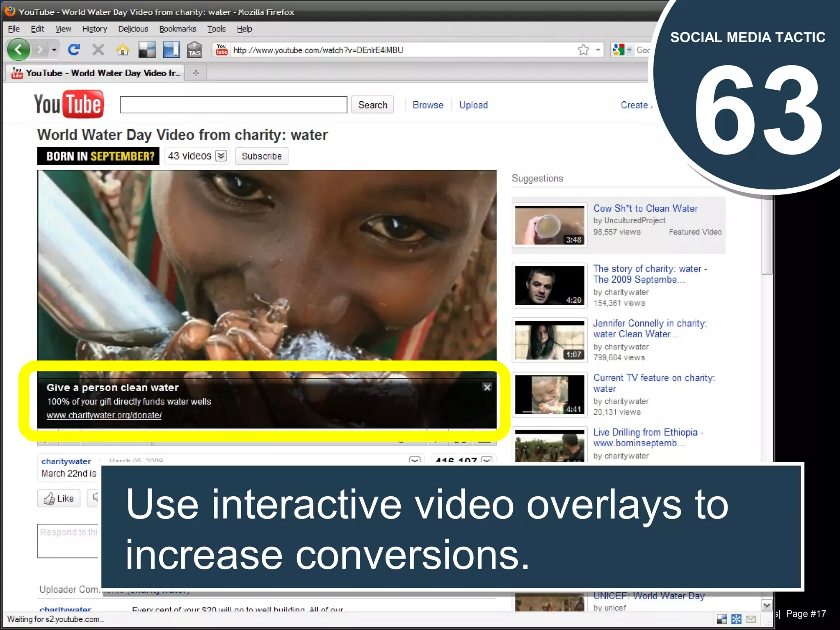Open the back/forward history dropdown arrow
840x630 pixels.
(54, 50)
